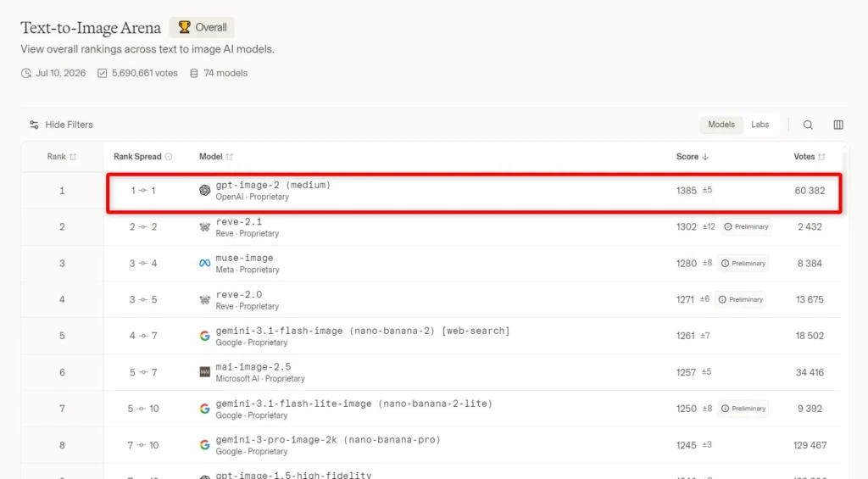Click the Preliminary badge on reve-2.1 row
868x479 pixels.
click(x=746, y=227)
